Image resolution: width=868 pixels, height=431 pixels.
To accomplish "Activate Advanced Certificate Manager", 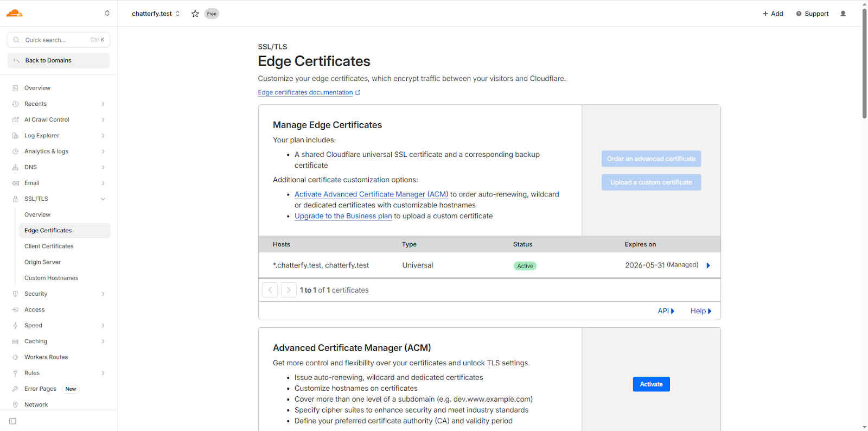I will pos(651,384).
